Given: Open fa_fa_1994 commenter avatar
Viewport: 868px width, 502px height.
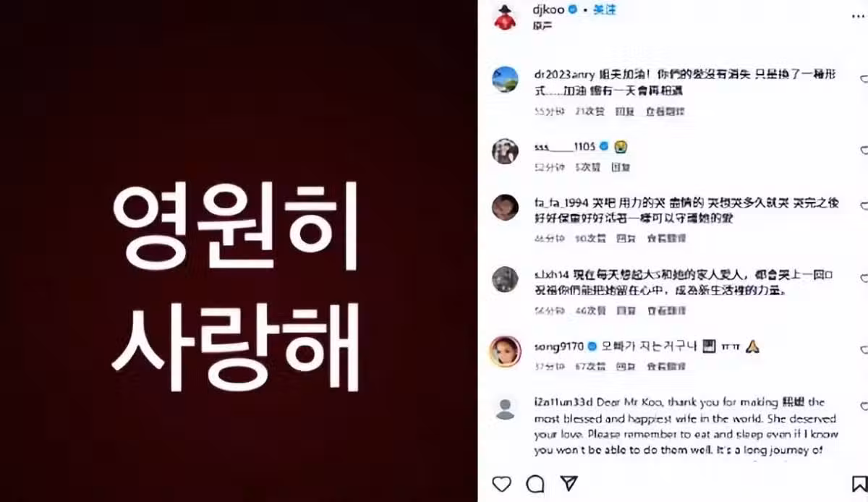Looking at the screenshot, I should pos(505,208).
